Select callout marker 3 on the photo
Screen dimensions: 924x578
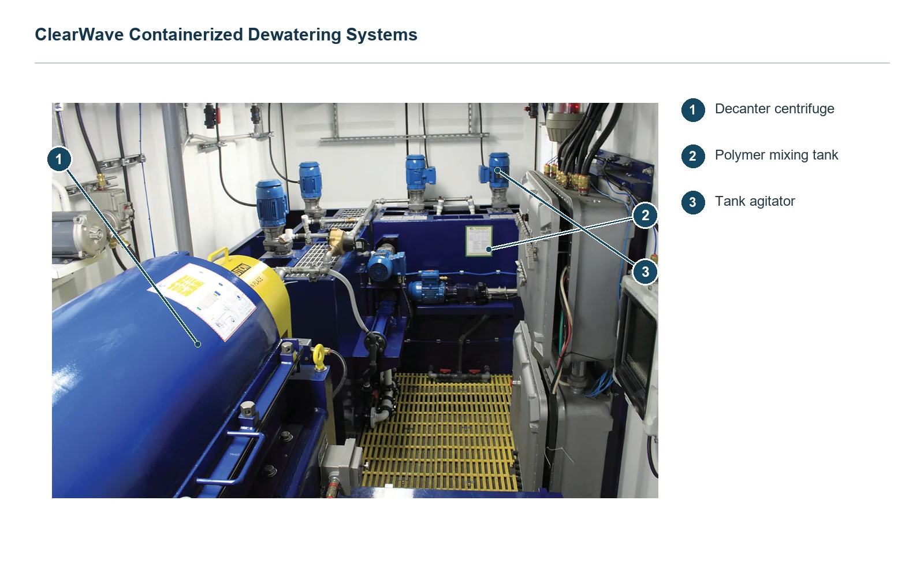pos(645,272)
